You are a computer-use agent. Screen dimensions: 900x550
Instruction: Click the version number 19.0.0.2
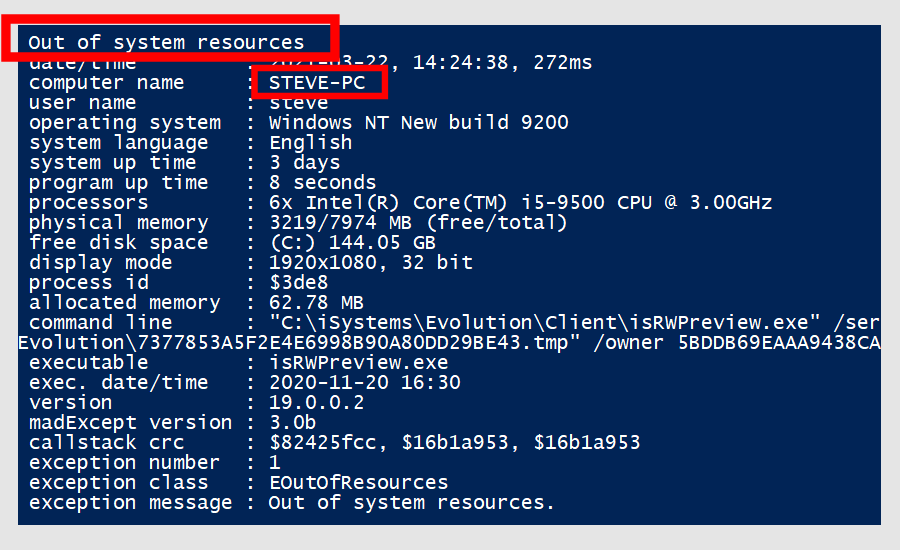(x=316, y=402)
